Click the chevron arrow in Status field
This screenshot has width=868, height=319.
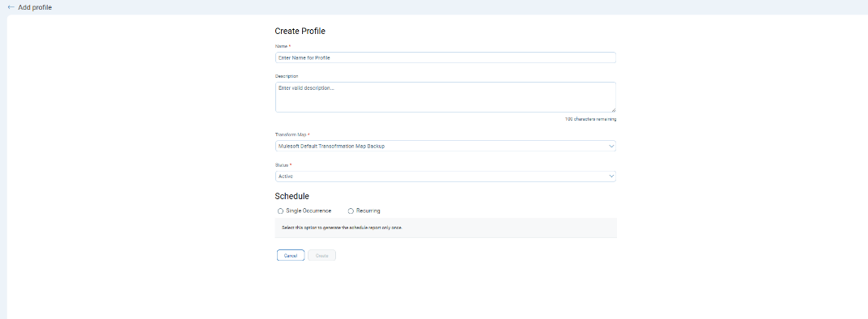tap(611, 177)
